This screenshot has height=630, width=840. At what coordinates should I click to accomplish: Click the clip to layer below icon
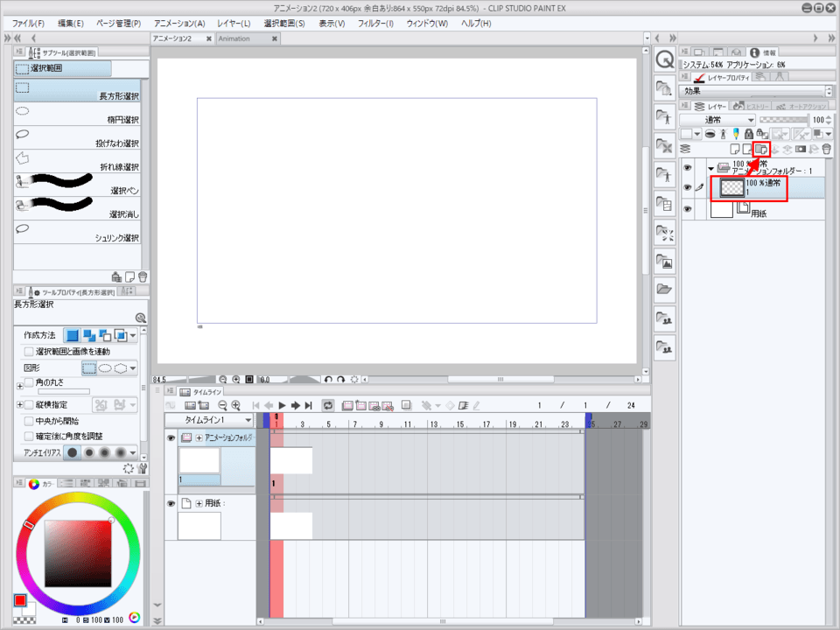coord(710,133)
